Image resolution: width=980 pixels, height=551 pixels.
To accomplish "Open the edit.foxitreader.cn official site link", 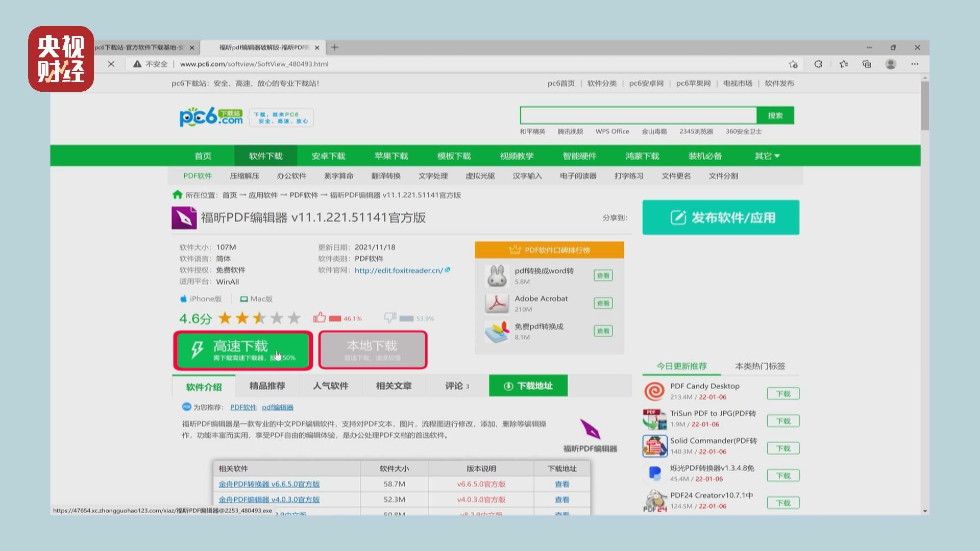I will (x=399, y=270).
